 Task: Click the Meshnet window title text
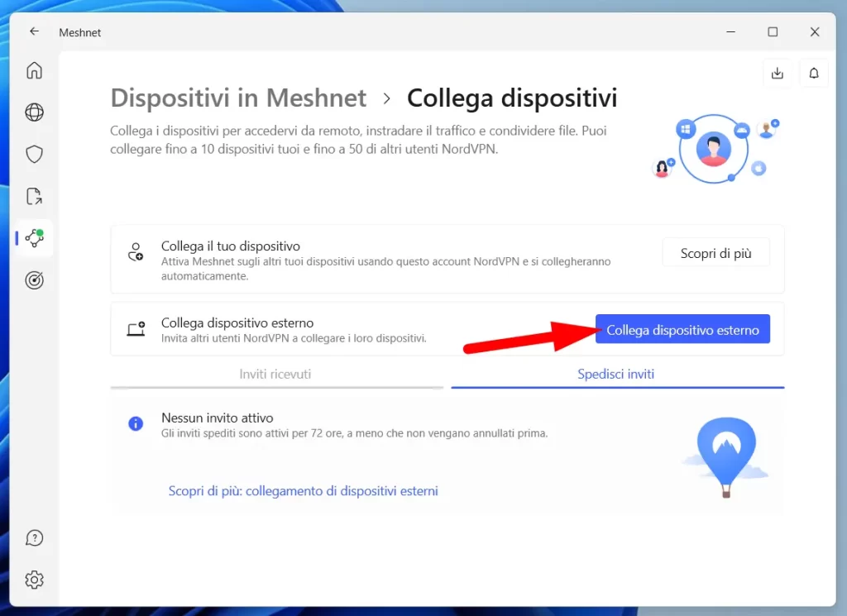(80, 32)
